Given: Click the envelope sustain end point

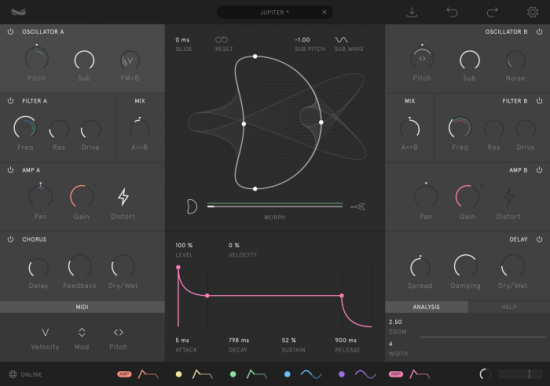Looking at the screenshot, I should [342, 295].
